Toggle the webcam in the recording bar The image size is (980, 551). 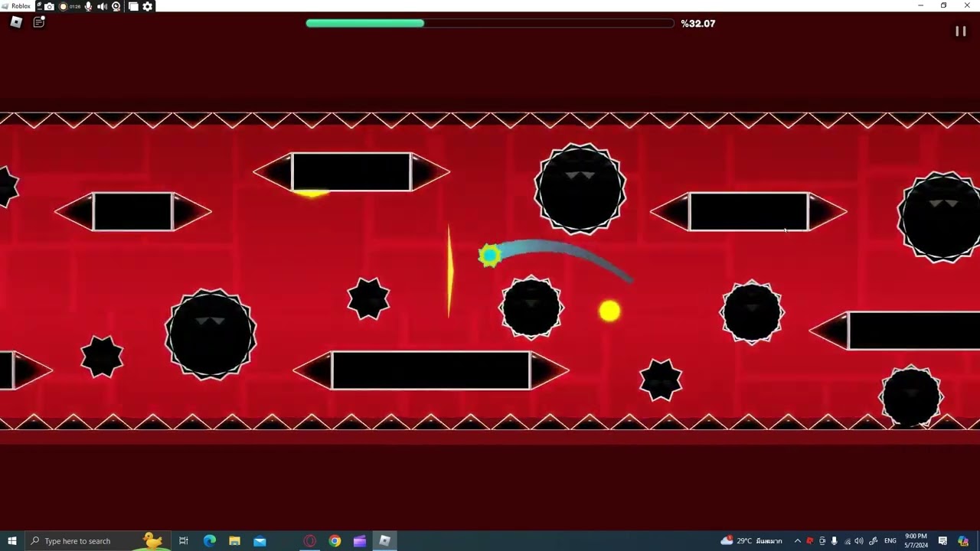pos(116,6)
